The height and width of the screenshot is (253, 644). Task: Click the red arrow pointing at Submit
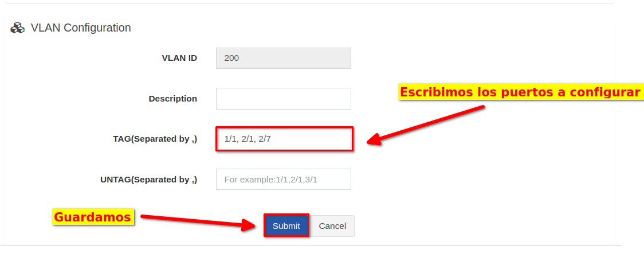click(195, 220)
